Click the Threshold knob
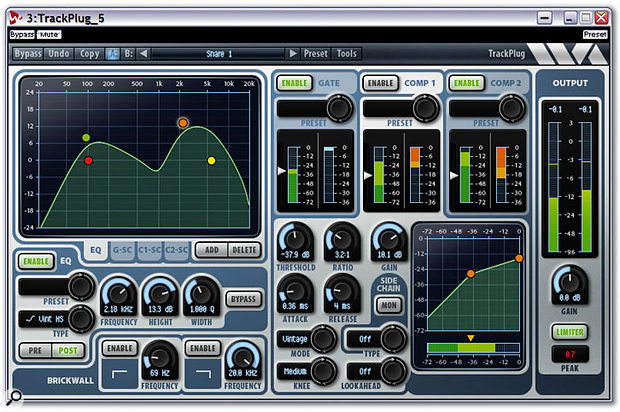This screenshot has height=412, width=620. pyautogui.click(x=296, y=240)
